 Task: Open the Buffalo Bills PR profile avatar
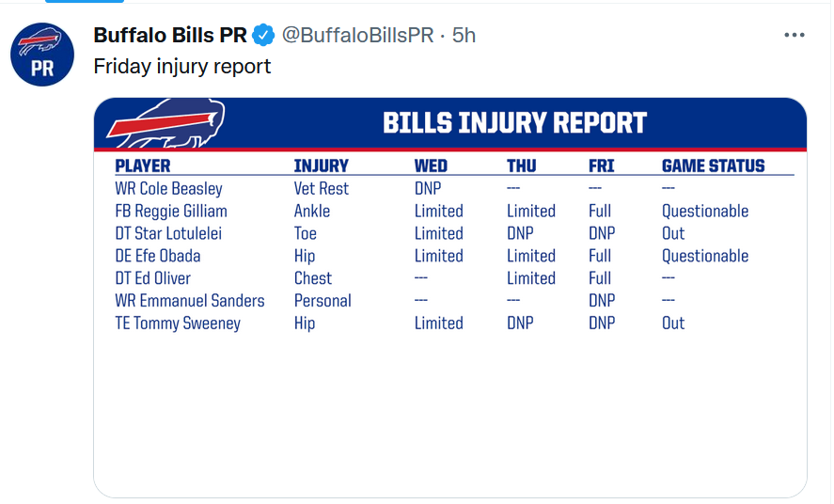pyautogui.click(x=42, y=55)
